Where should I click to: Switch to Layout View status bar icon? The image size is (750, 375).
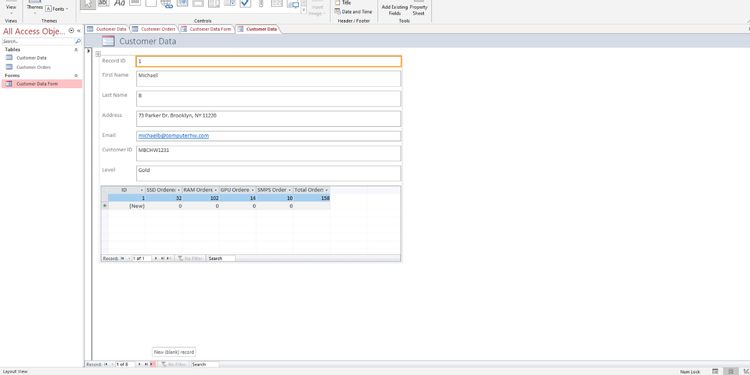(x=730, y=371)
